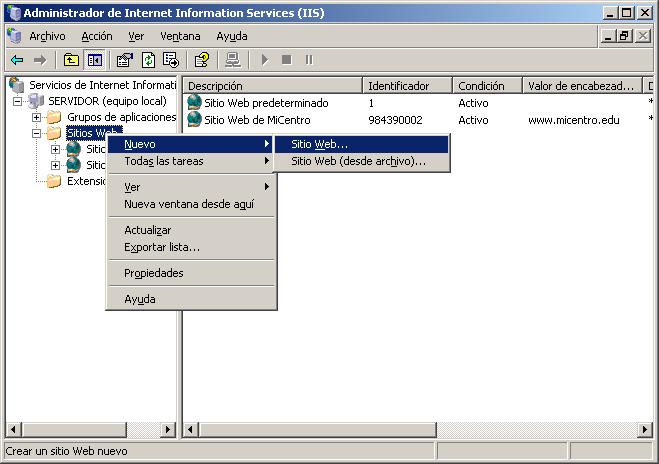The width and height of the screenshot is (659, 464).
Task: Click right arrow of list pane scrollbar
Action: tap(645, 430)
